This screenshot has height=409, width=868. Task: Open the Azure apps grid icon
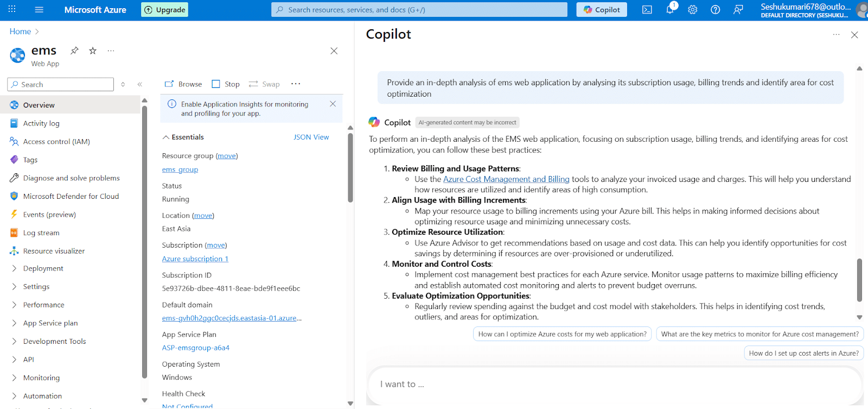(12, 9)
